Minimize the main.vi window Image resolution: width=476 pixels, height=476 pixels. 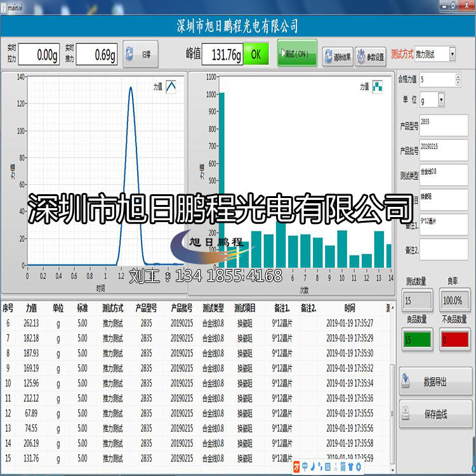(444, 6)
